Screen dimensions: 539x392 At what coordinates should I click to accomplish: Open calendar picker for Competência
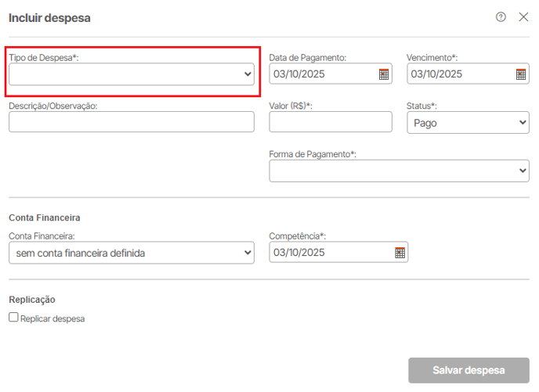pyautogui.click(x=400, y=253)
